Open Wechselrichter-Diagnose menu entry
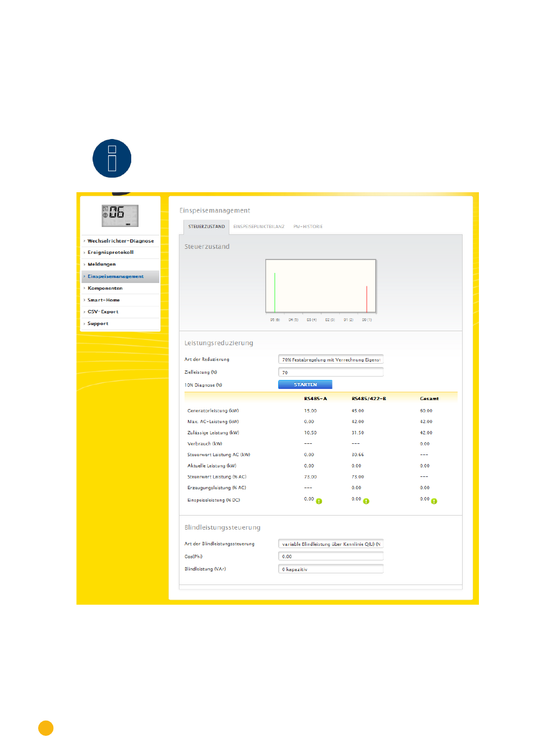 coord(120,241)
